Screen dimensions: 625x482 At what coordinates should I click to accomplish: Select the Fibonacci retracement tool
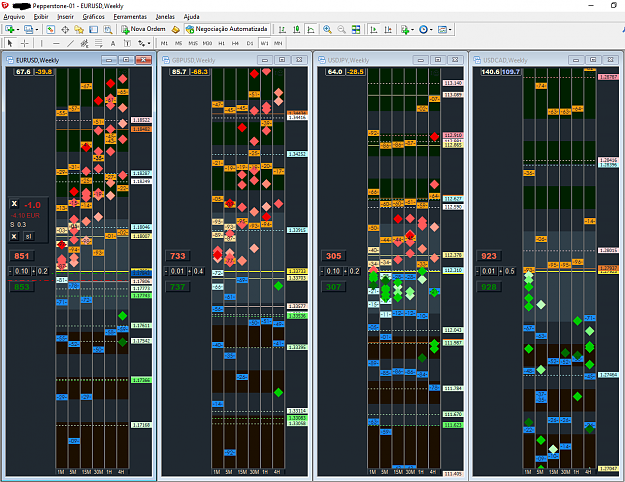(98, 43)
